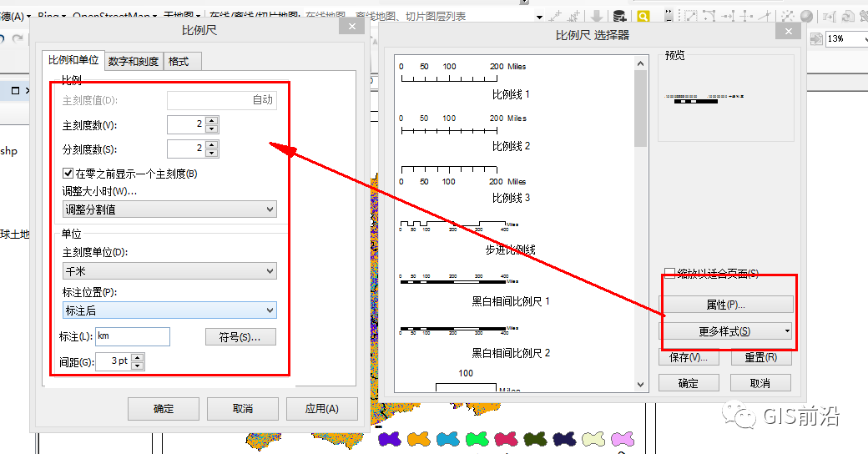Close the 比例尺 dialog
This screenshot has height=454, width=868.
click(351, 27)
